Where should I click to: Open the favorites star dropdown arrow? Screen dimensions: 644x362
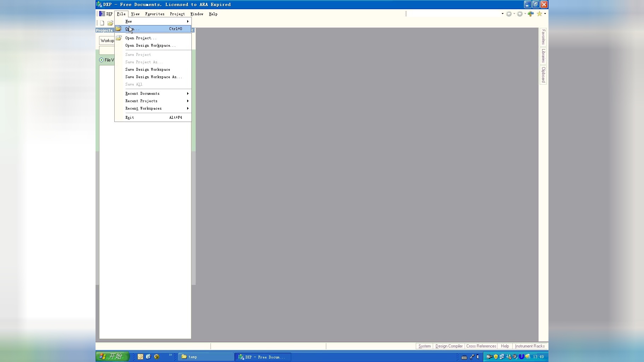pos(545,14)
